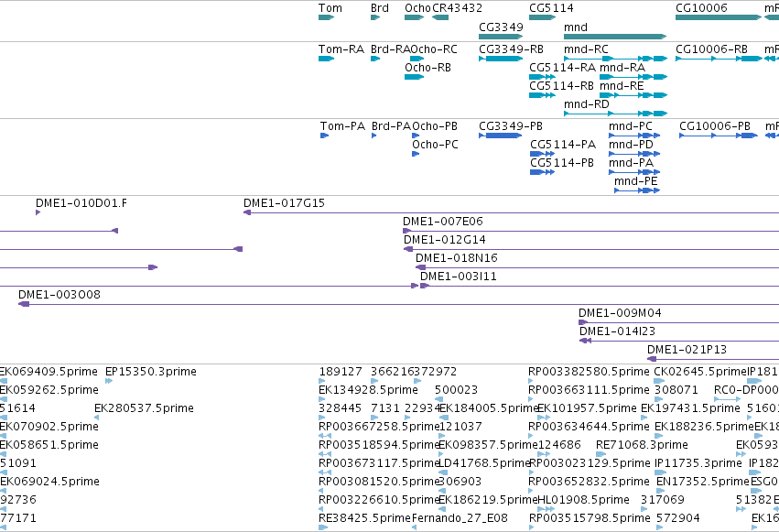The image size is (779, 532).
Task: Click the CG5114-PA protein feature
Action: [x=543, y=154]
